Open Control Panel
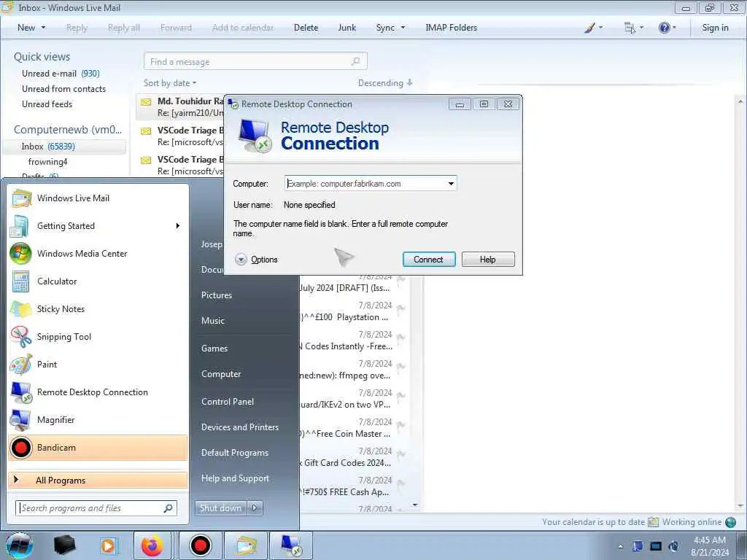The width and height of the screenshot is (747, 560). tap(228, 402)
